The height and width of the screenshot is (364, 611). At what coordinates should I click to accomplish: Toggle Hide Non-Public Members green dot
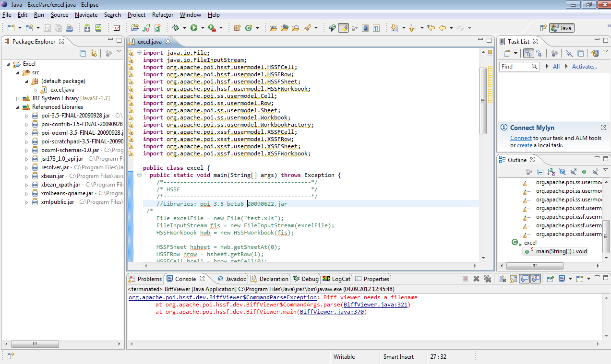point(584,171)
